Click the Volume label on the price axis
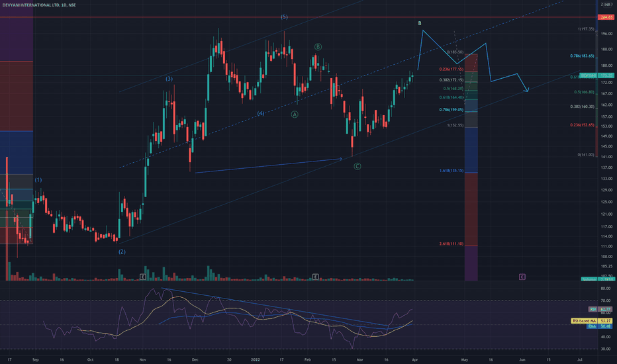The height and width of the screenshot is (364, 617). (x=589, y=279)
